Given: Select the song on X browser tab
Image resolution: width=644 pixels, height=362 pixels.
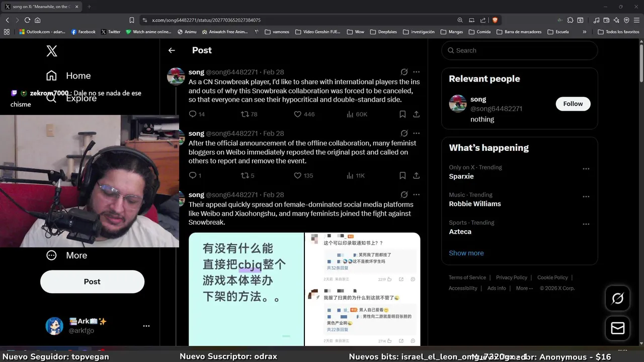Looking at the screenshot, I should (x=42, y=7).
